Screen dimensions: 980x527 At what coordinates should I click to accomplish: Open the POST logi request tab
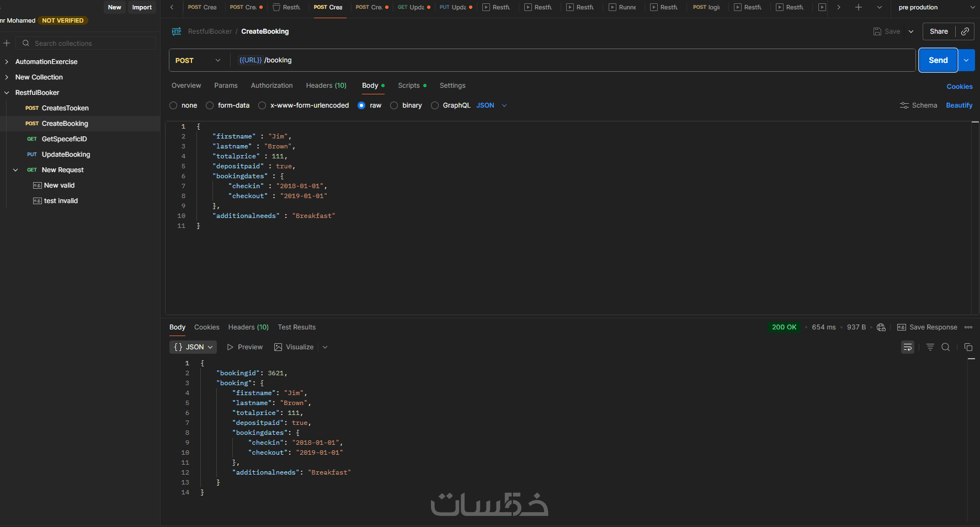coord(706,7)
